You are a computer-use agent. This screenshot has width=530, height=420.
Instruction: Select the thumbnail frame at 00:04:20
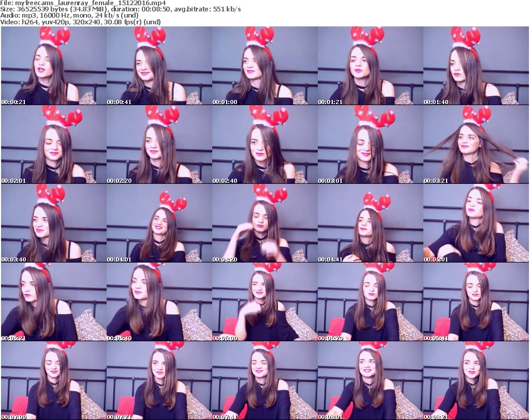(x=264, y=223)
